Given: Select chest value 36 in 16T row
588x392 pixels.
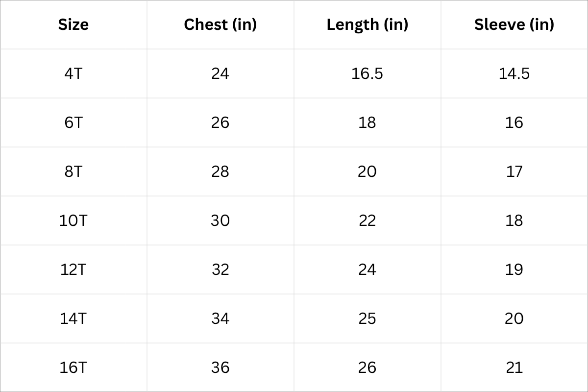Looking at the screenshot, I should (x=220, y=367).
